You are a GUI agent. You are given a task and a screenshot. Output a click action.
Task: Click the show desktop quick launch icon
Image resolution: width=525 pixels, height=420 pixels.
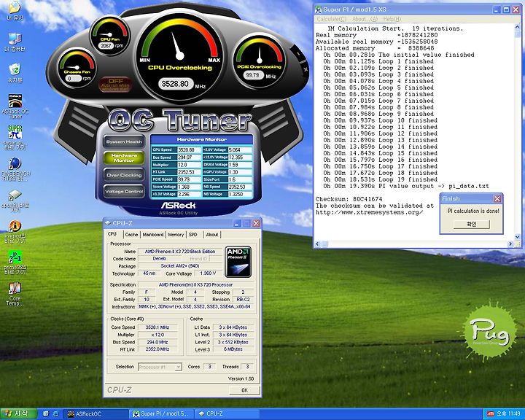[46, 414]
